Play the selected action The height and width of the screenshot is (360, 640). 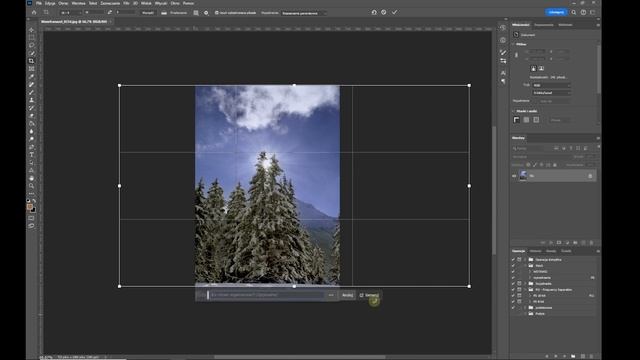(x=564, y=356)
